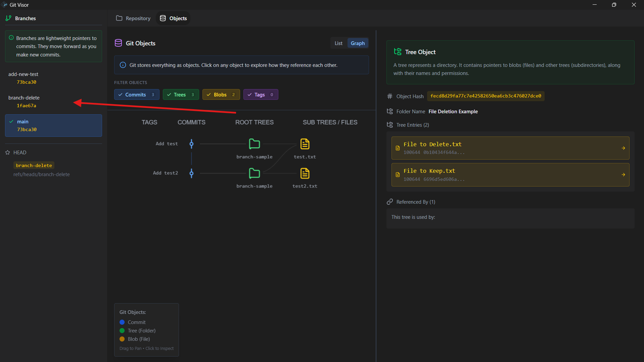Click the test2.txt file label

pyautogui.click(x=305, y=186)
